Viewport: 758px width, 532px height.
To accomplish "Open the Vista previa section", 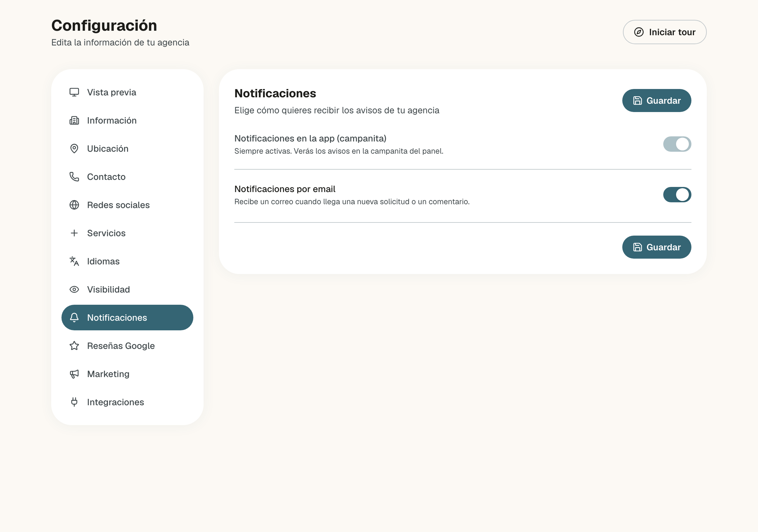I will [x=127, y=92].
